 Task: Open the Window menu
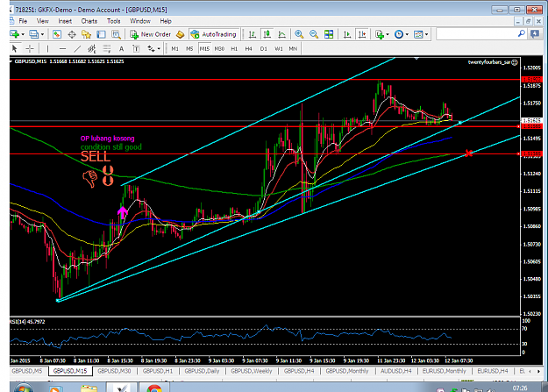[140, 21]
